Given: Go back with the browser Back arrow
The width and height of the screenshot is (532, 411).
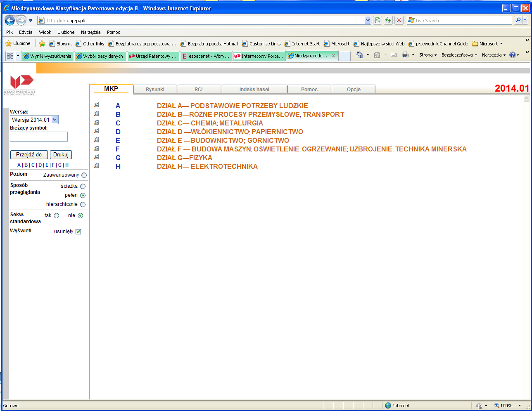Looking at the screenshot, I should point(9,20).
